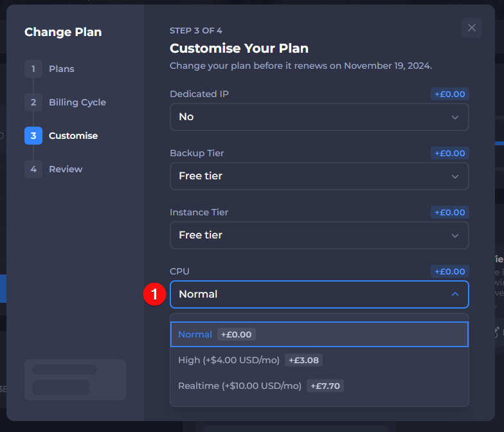Click the Instance Tier chevron arrow
Viewport: 504px width, 432px height.
455,235
